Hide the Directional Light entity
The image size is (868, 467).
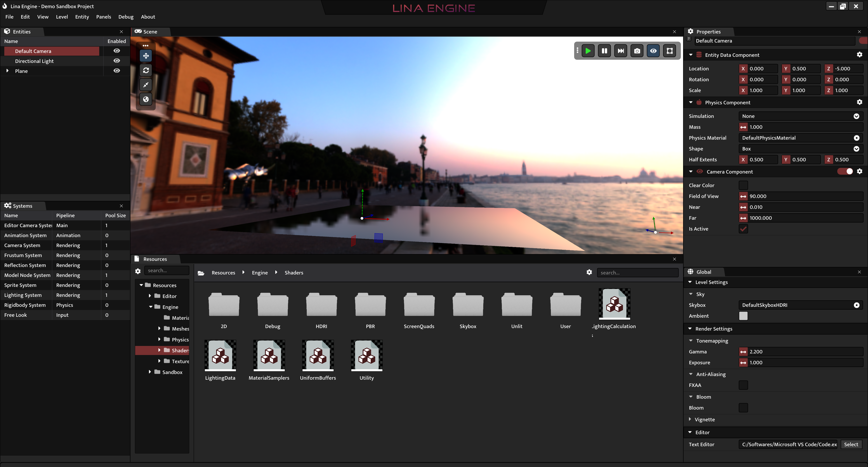(117, 61)
